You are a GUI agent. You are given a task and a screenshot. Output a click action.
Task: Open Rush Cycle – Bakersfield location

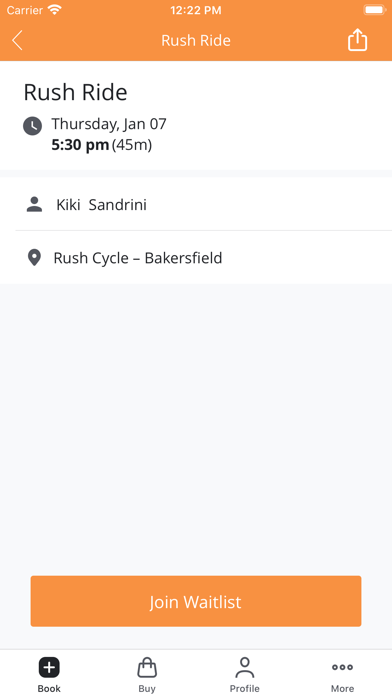point(196,257)
